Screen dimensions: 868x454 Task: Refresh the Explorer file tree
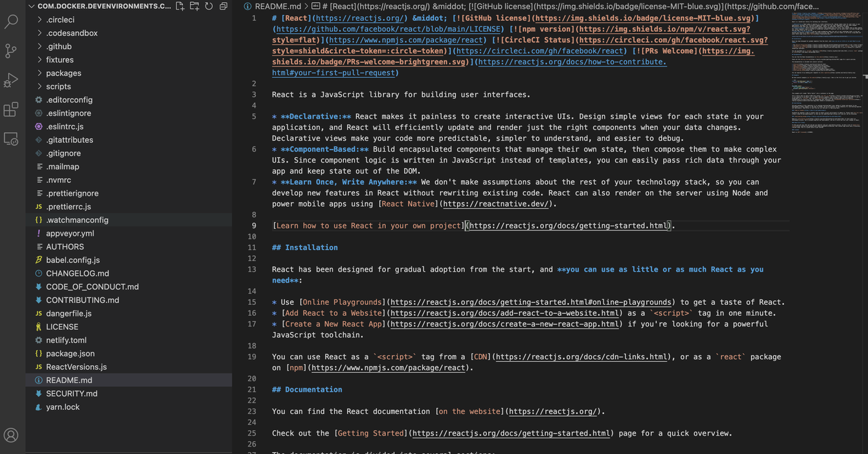[210, 6]
